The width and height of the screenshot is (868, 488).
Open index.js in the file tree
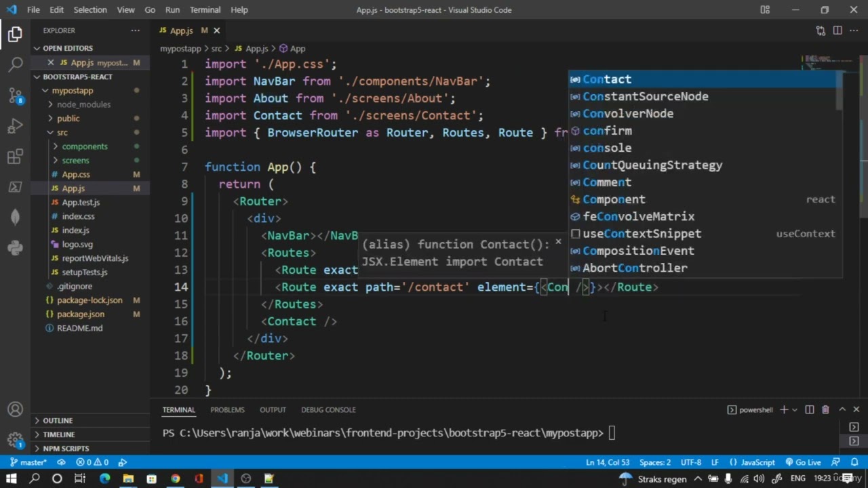coord(91,230)
